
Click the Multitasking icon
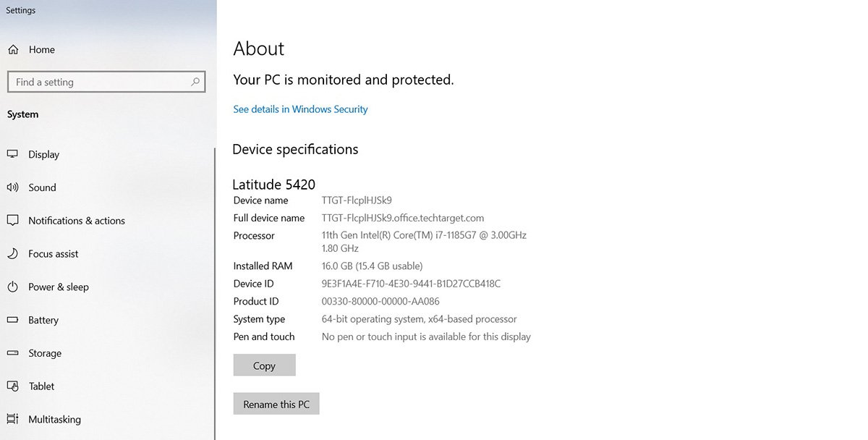point(12,419)
